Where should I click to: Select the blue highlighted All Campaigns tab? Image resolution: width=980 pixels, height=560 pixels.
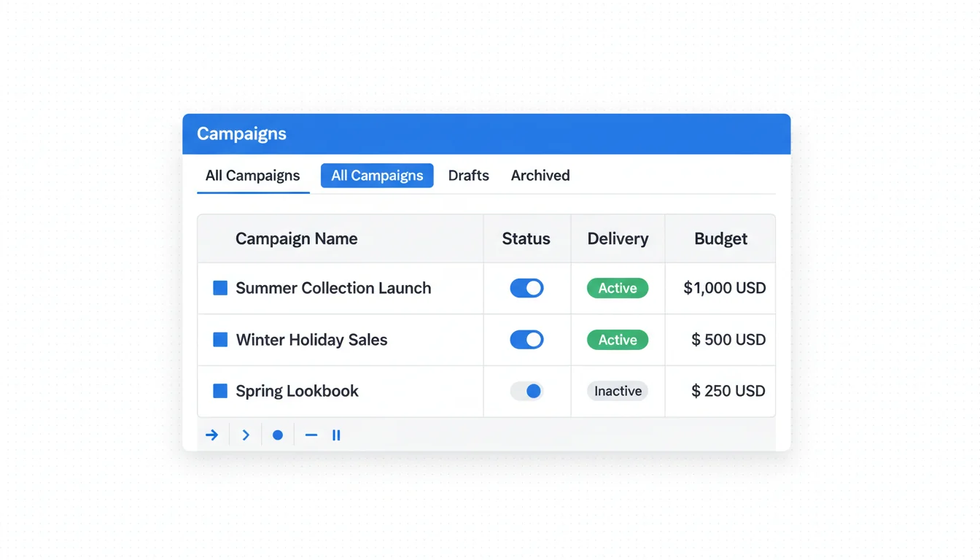coord(377,176)
